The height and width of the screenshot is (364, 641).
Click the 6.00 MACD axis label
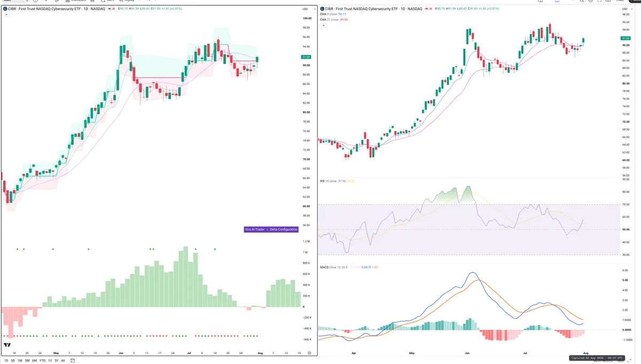coord(626,271)
